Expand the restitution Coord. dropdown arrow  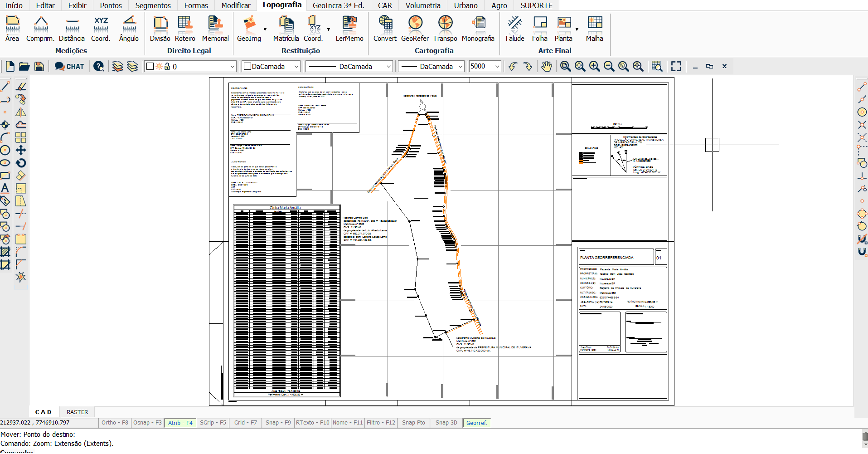click(329, 29)
